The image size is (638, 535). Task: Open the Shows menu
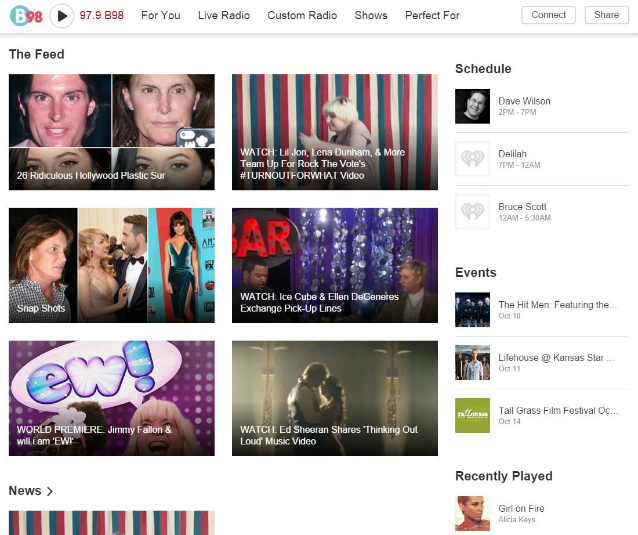click(x=371, y=15)
